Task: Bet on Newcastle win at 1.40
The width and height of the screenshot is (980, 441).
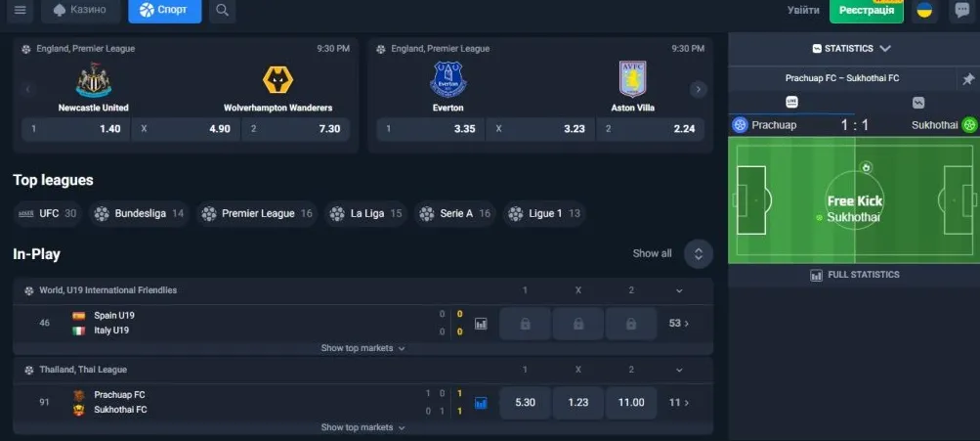Action: pyautogui.click(x=75, y=129)
